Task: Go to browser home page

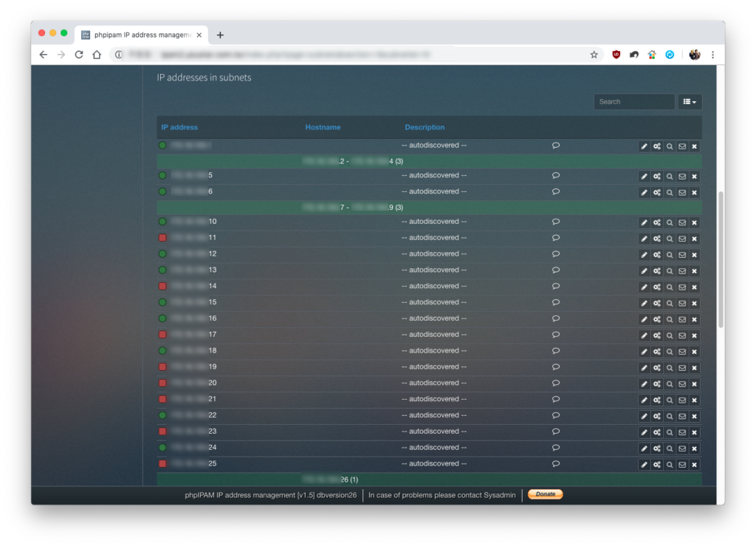Action: coord(97,55)
